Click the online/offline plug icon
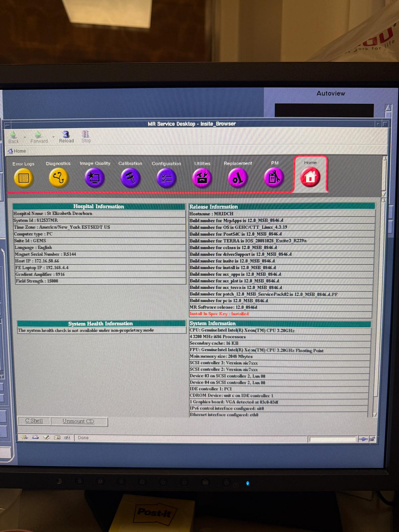This screenshot has height=532, width=399. [x=363, y=439]
